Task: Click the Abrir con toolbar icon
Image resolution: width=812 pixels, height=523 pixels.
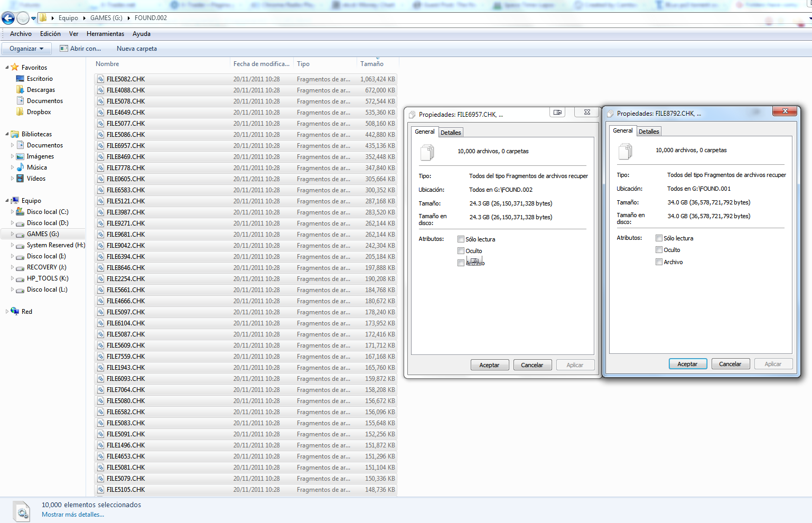Action: (x=64, y=48)
